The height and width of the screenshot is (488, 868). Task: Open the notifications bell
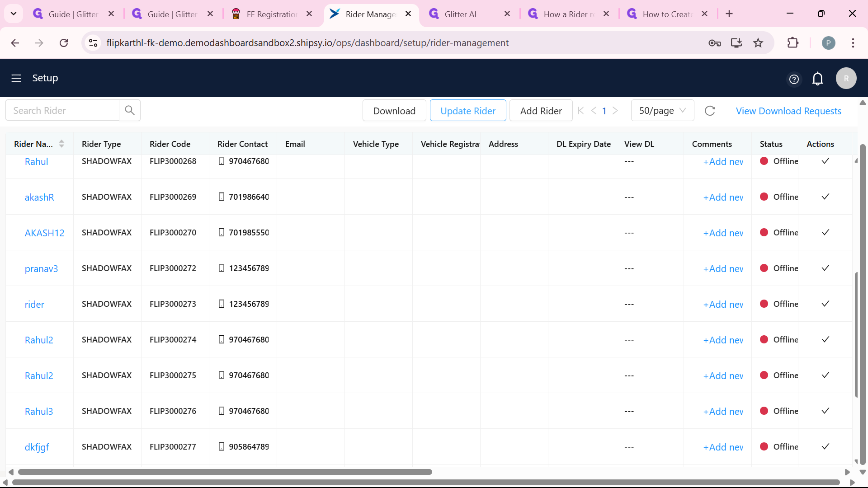click(818, 79)
